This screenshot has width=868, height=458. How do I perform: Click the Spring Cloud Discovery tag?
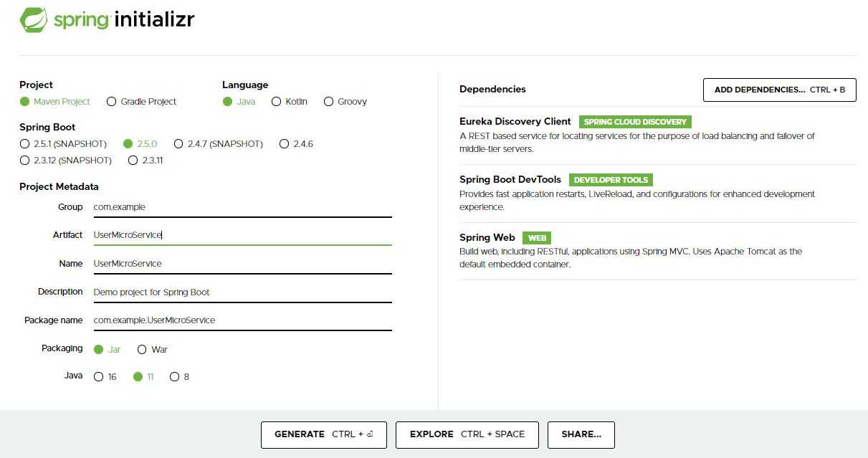tap(635, 122)
